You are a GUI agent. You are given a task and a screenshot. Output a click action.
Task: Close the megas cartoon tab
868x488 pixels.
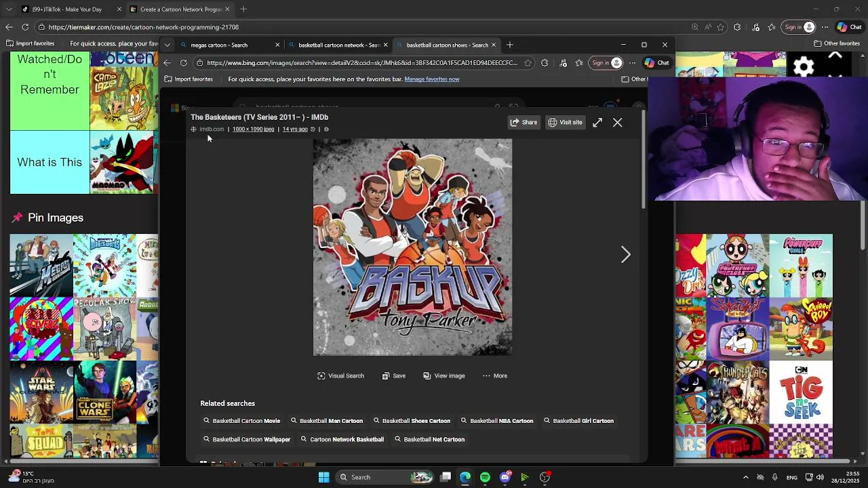pos(277,45)
